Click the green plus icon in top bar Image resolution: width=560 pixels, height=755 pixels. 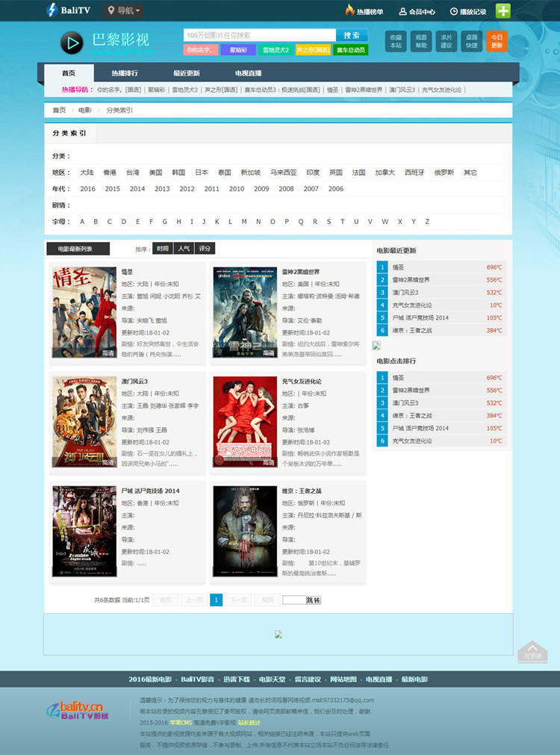[x=503, y=11]
